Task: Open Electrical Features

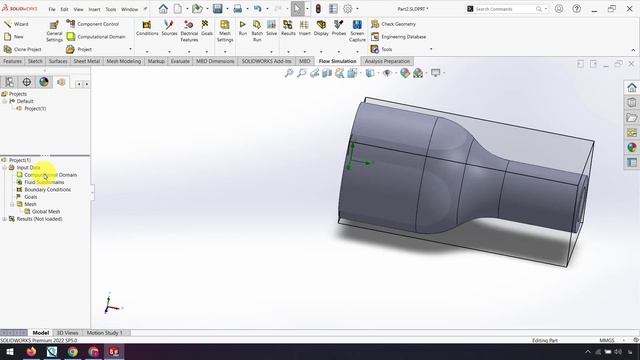Action: click(189, 31)
